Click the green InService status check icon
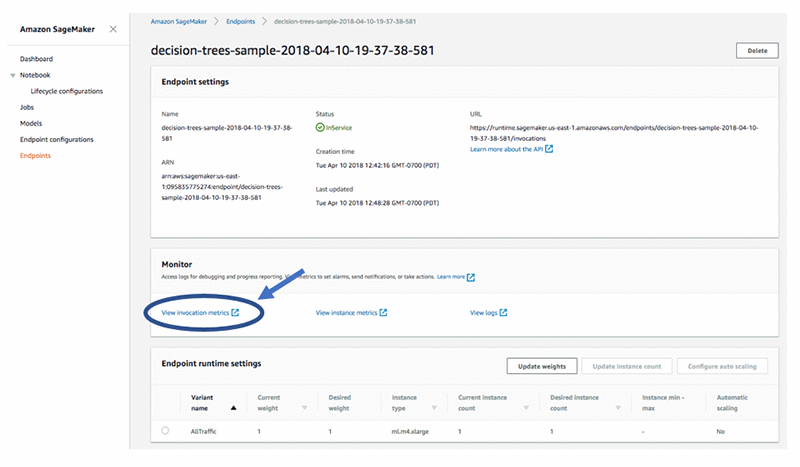800x467 pixels. point(320,127)
